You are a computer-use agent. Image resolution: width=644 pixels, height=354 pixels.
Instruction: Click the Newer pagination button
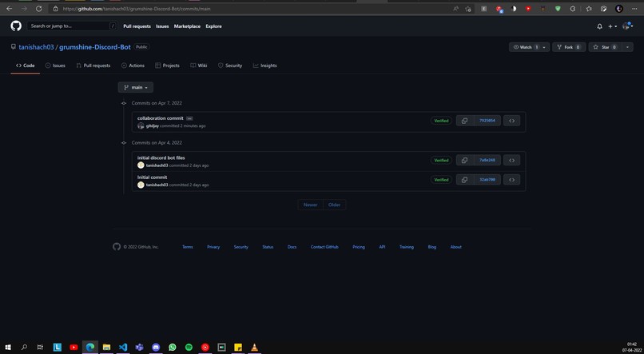point(311,205)
